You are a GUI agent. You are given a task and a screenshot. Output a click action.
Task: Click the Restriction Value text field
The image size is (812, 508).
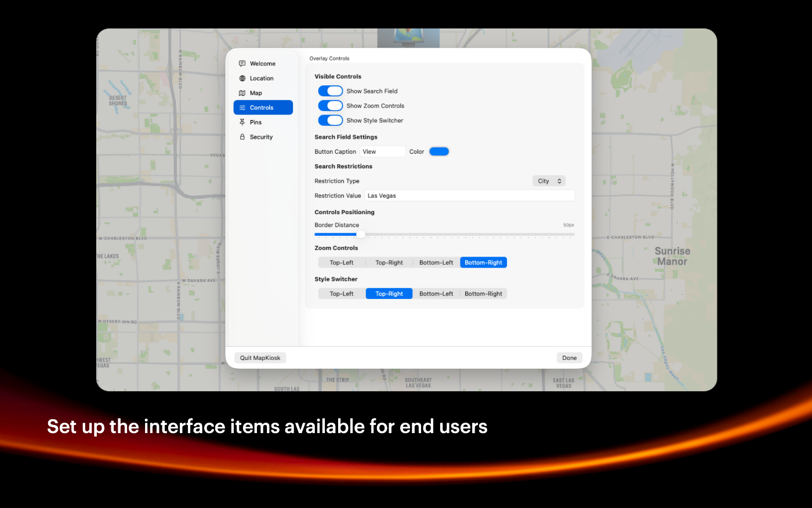point(469,196)
